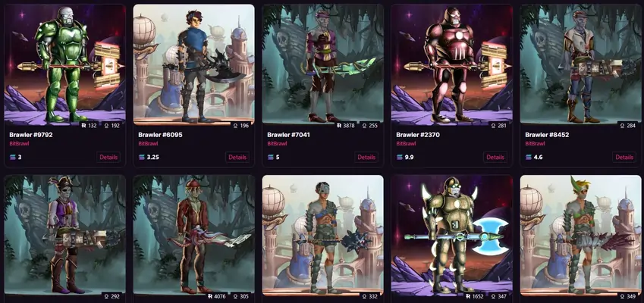Viewport: 644px width, 303px height.
Task: Open the Brawler #6095 artwork thumbnail
Action: tap(194, 64)
